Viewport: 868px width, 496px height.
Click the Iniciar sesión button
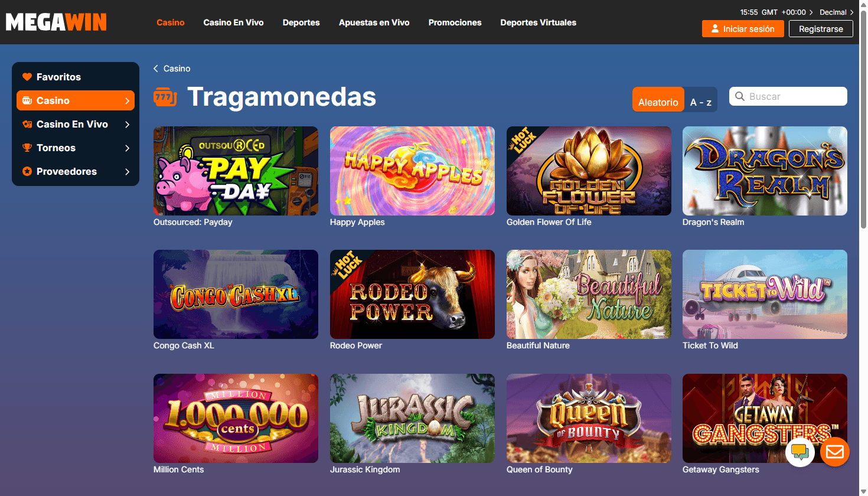[743, 29]
